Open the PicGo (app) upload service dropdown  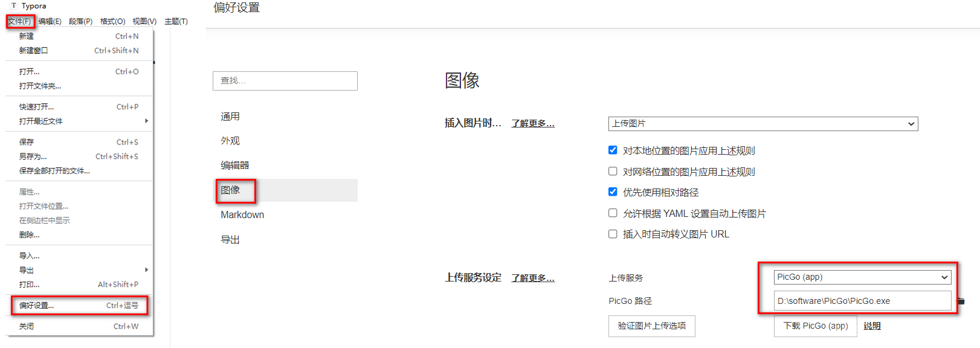[863, 277]
